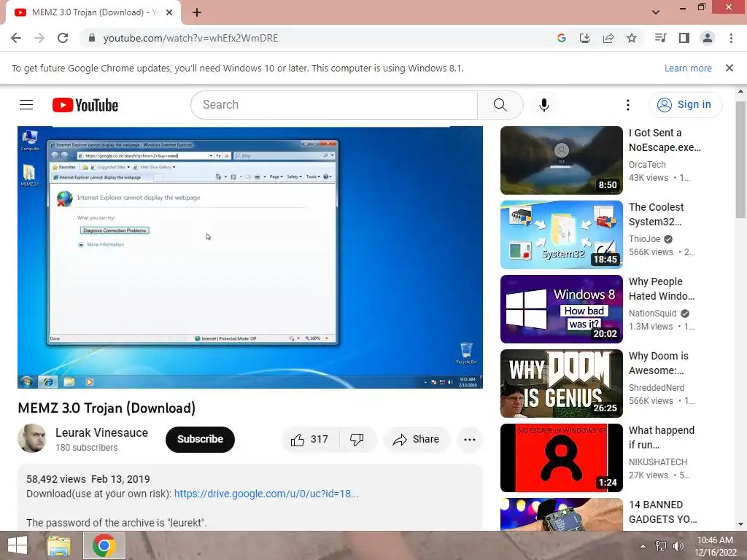
Task: Reload the YouTube page
Action: [63, 38]
